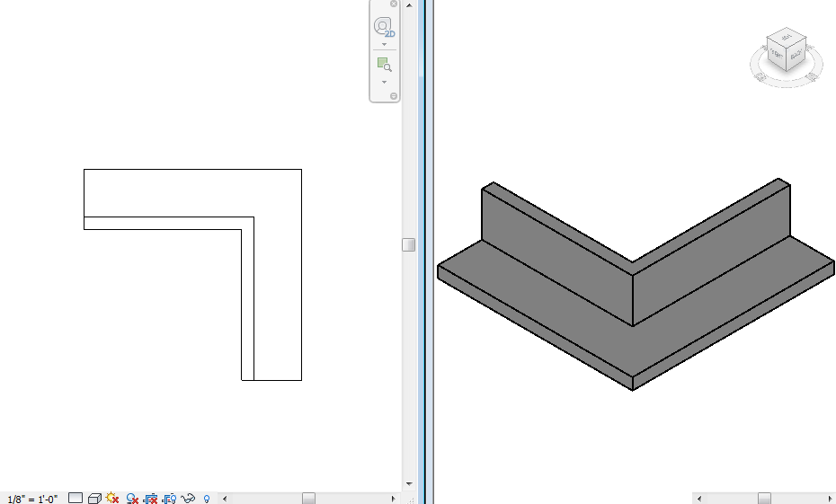Click plan view vertical scroll thumb
836x504 pixels.
pos(408,244)
